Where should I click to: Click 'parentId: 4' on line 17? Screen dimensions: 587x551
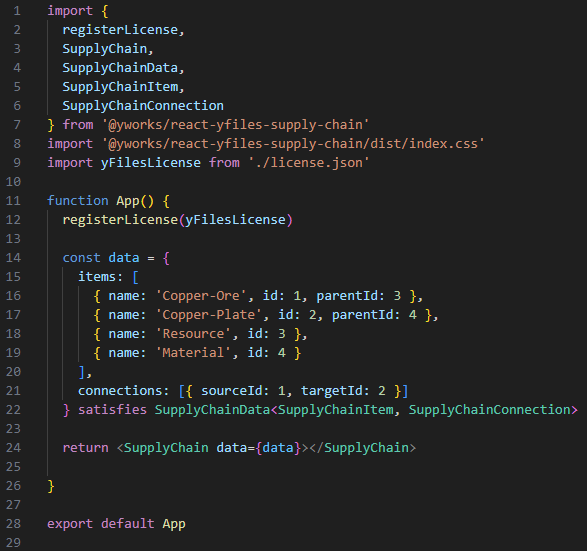(374, 315)
